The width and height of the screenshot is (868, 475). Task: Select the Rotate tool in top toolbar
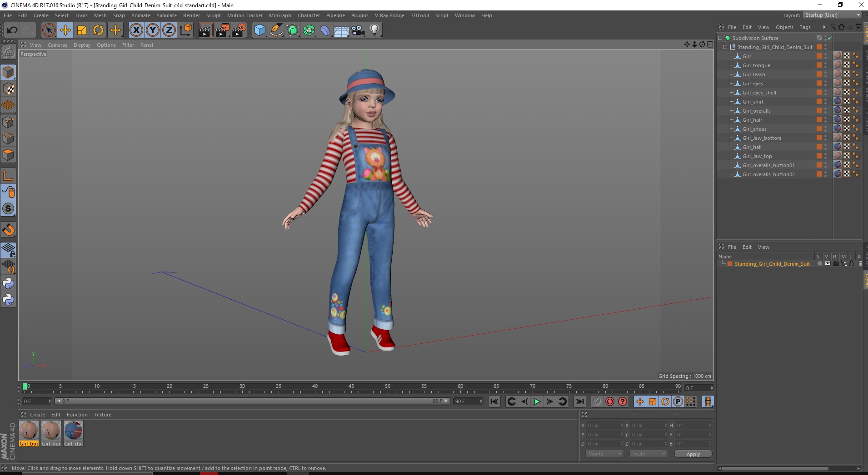coord(98,30)
